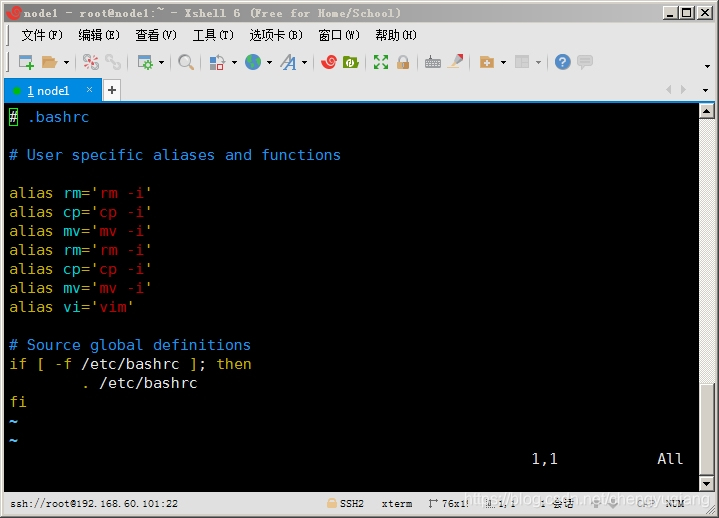Click the tab scroll right arrow
Screen dimensions: 719x518
pos(683,89)
